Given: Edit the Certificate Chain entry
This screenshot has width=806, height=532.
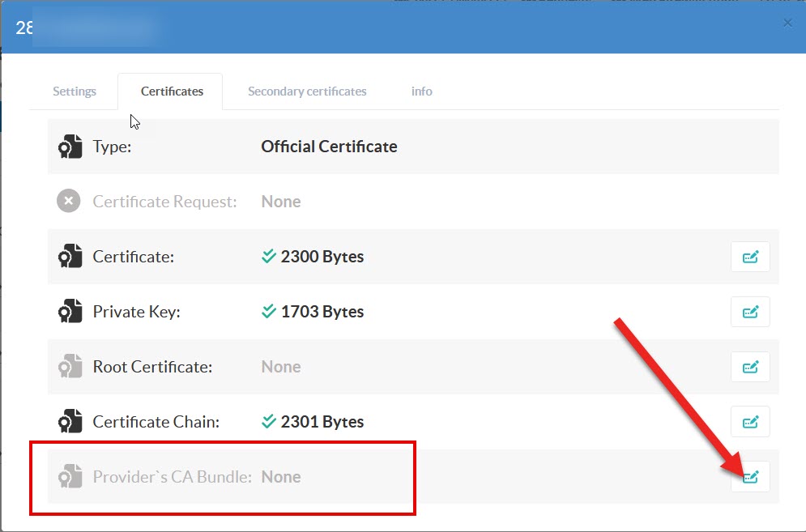Looking at the screenshot, I should pyautogui.click(x=750, y=422).
